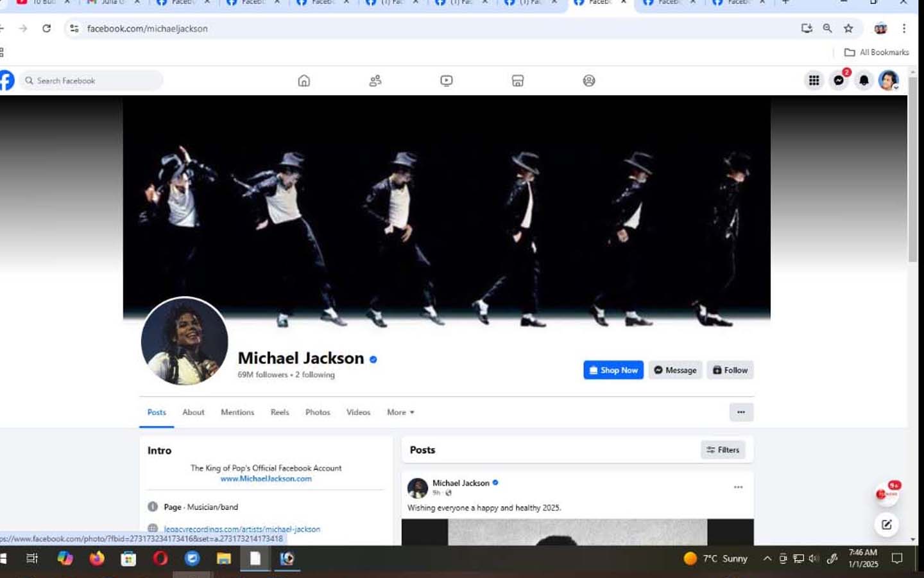Open the floating chat head with red badge
The height and width of the screenshot is (578, 924).
click(x=887, y=493)
